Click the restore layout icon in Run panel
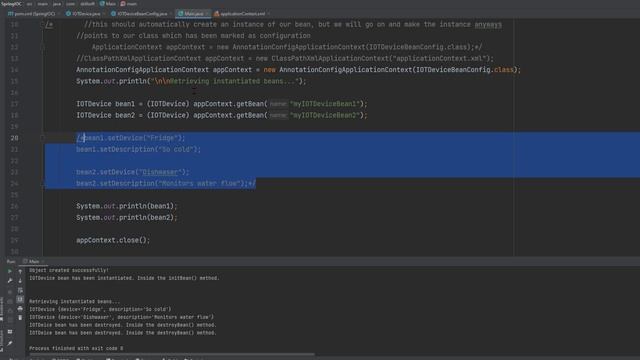The height and width of the screenshot is (360, 640). (10, 332)
